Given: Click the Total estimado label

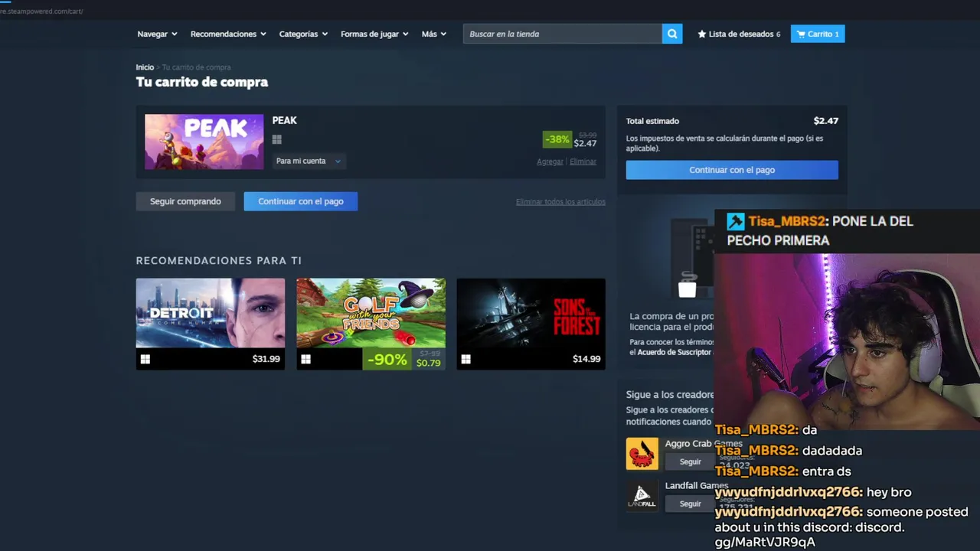Looking at the screenshot, I should [652, 121].
